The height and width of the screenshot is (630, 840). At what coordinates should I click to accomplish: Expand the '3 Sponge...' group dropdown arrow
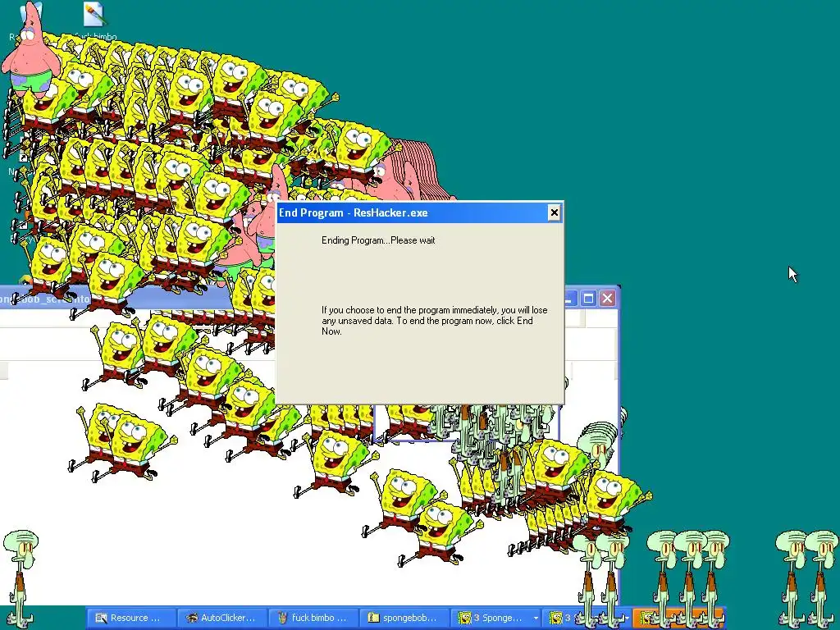click(535, 619)
